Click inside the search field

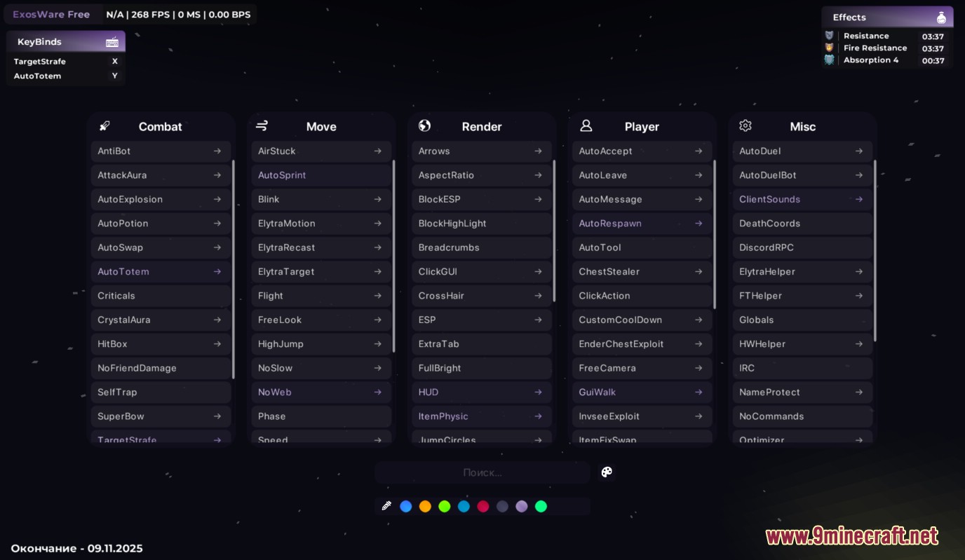click(482, 472)
